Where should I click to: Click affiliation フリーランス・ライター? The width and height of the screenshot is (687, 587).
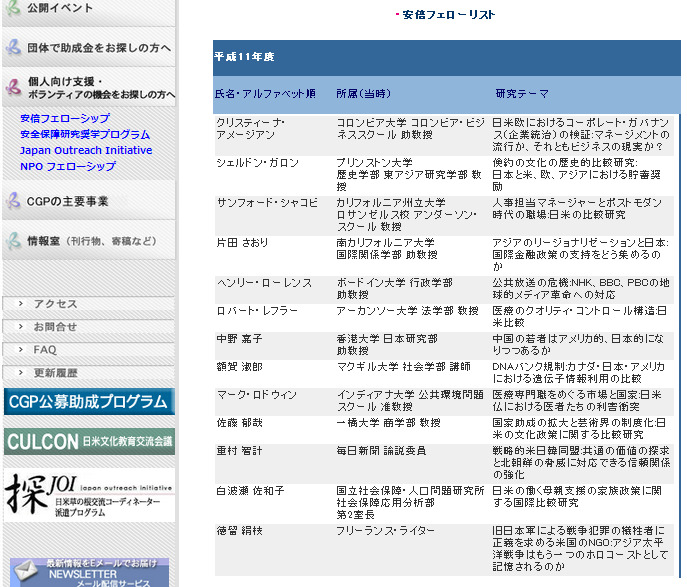pyautogui.click(x=385, y=531)
